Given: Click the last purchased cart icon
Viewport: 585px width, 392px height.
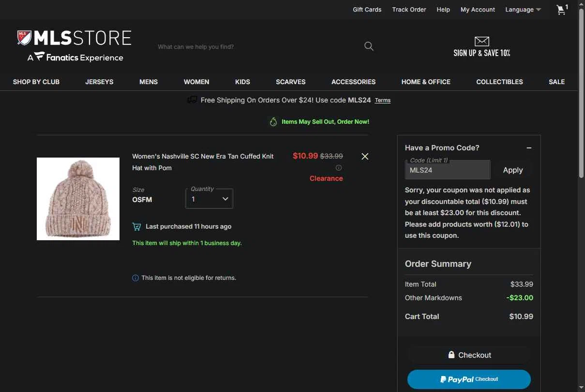Looking at the screenshot, I should [136, 226].
